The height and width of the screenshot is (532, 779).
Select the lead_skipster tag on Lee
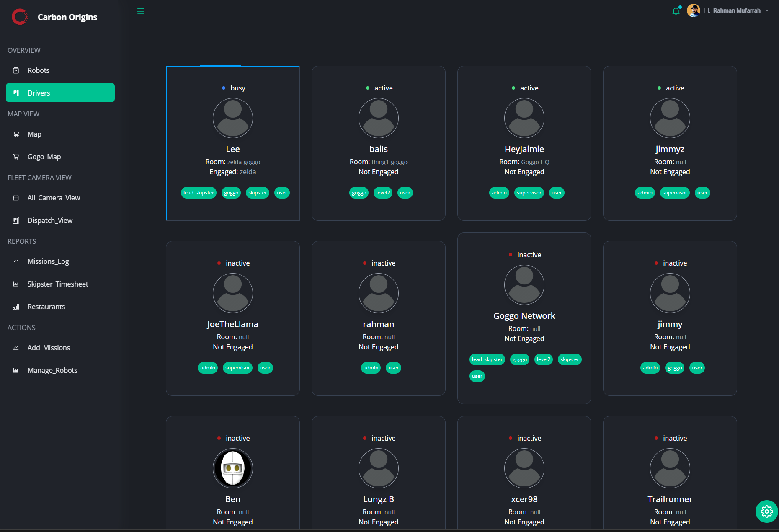[199, 193]
